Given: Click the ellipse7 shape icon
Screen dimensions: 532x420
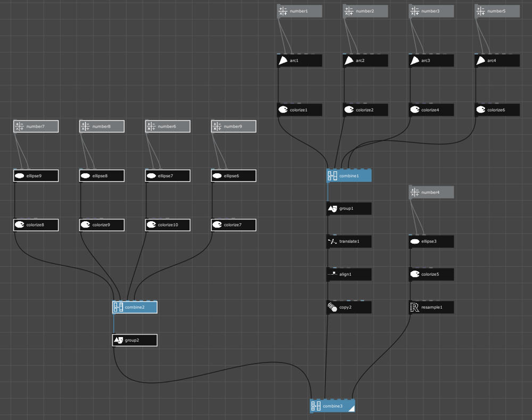Looking at the screenshot, I should click(151, 175).
